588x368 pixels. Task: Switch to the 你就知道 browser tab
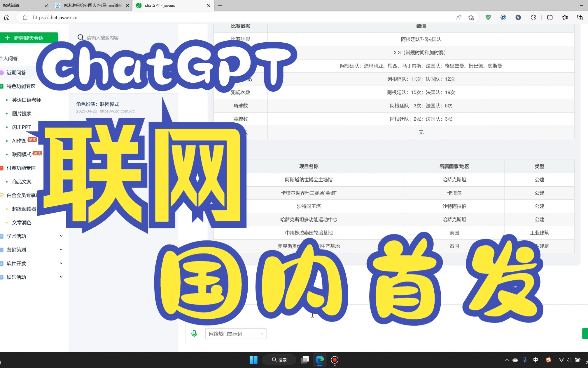coord(17,5)
